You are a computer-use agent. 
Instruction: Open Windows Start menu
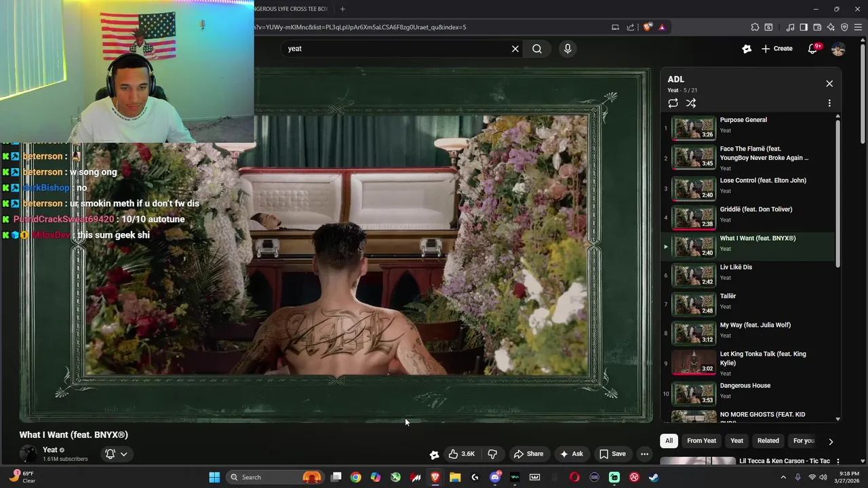tap(214, 477)
